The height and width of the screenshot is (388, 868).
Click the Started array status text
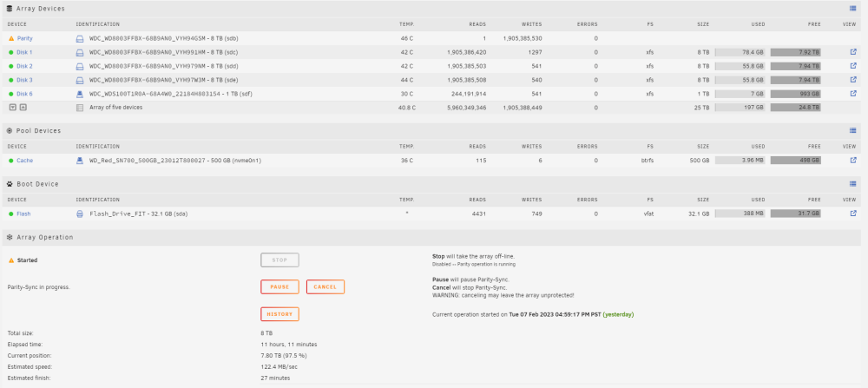pyautogui.click(x=28, y=260)
